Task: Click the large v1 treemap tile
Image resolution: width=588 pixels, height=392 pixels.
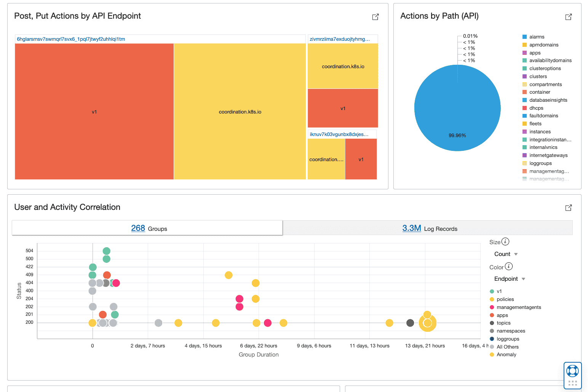Action: pos(94,112)
